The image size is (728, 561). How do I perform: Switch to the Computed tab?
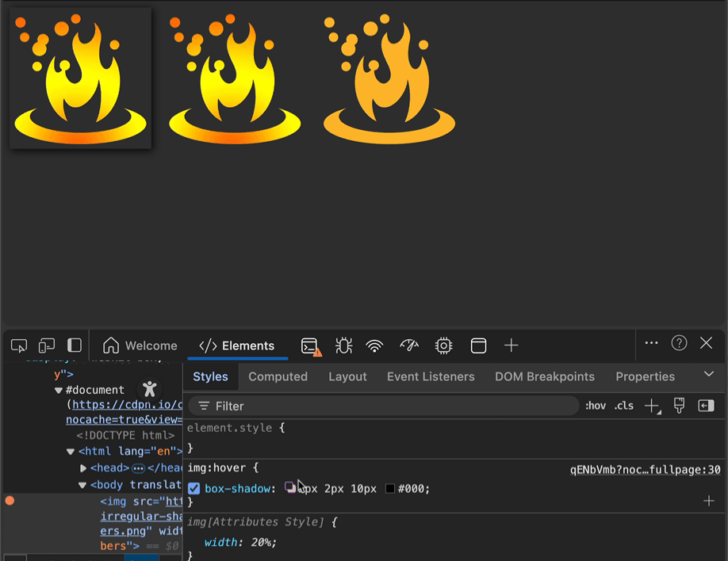(x=278, y=376)
